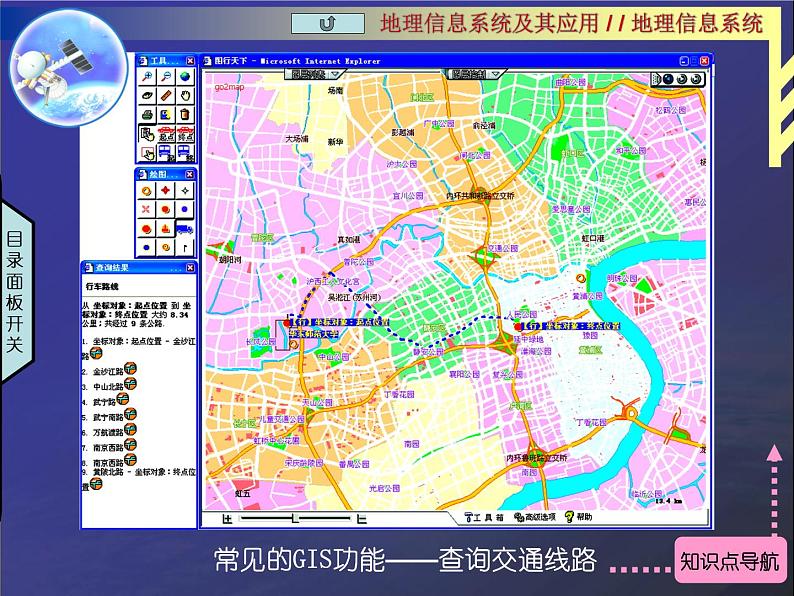
Task: Set driving end point (终点) car icon
Action: (185, 134)
